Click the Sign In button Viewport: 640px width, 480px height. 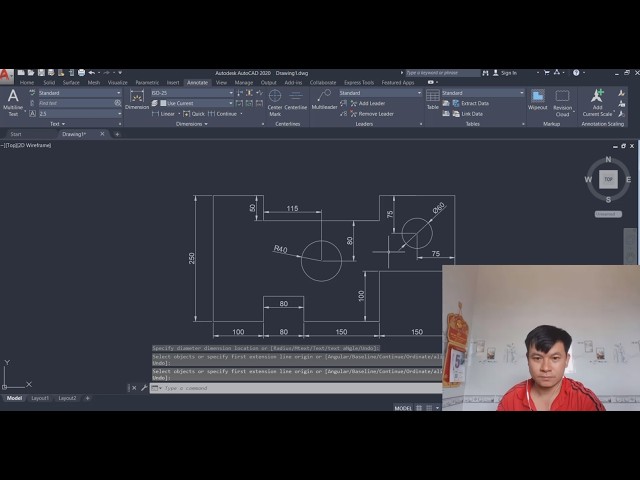click(x=505, y=73)
